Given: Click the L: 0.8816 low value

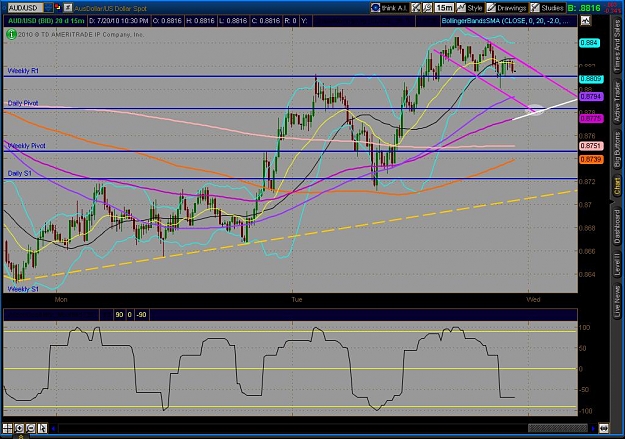Looking at the screenshot, I should (233, 21).
